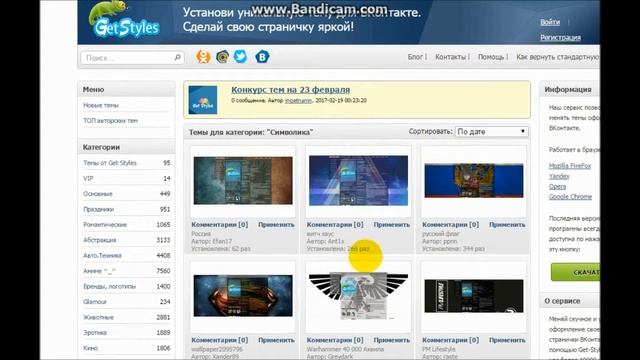Open the Mail.ru social icon
The image size is (640, 360).
tap(222, 57)
